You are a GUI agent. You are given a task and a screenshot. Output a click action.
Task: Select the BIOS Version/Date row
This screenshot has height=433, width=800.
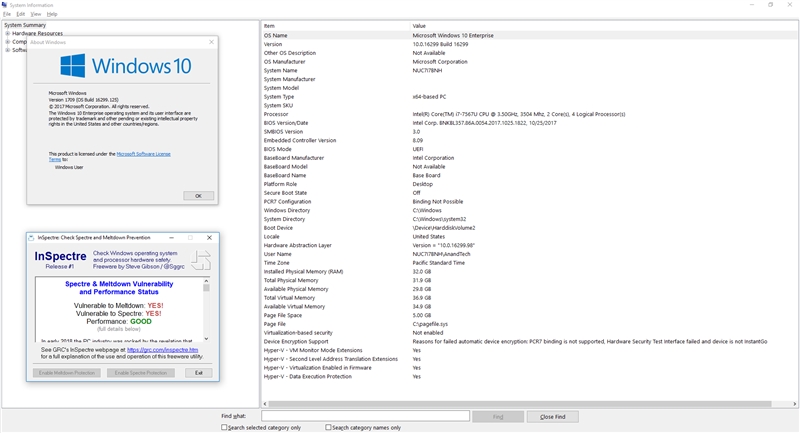(530, 123)
